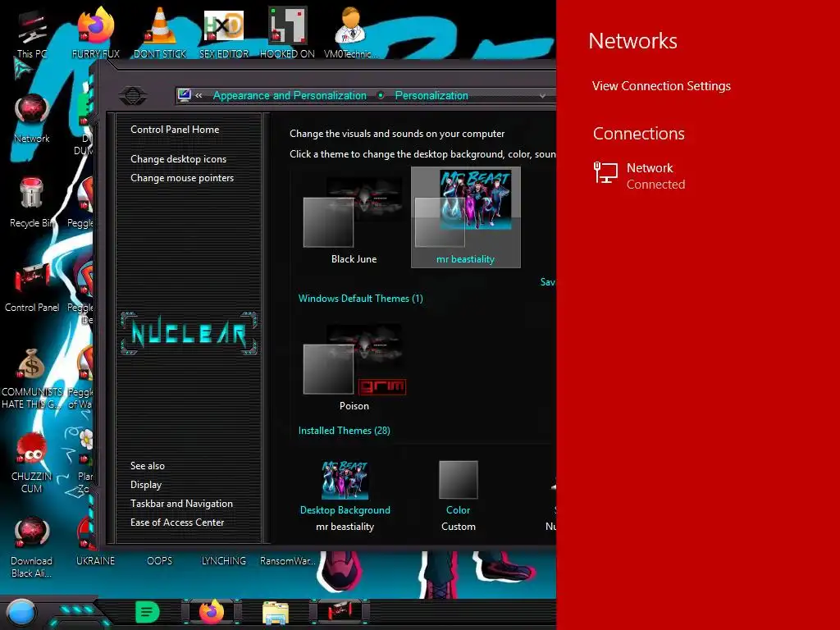This screenshot has width=840, height=630.
Task: Click Change desktop icons link
Action: pyautogui.click(x=178, y=159)
